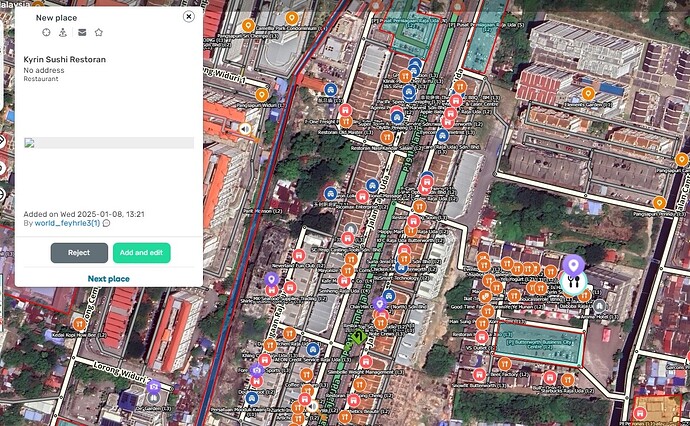Click the green route shield on road
The width and height of the screenshot is (690, 426).
[358, 337]
